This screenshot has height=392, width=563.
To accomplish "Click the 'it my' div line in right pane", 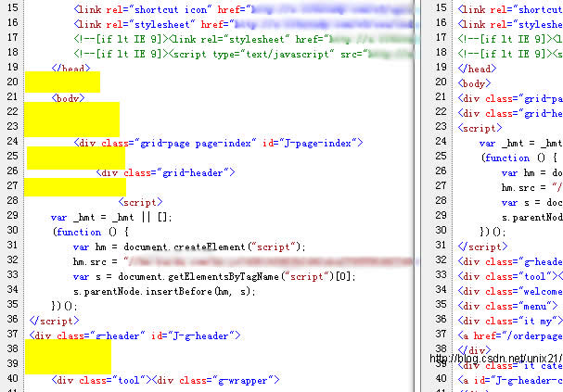I will click(510, 322).
